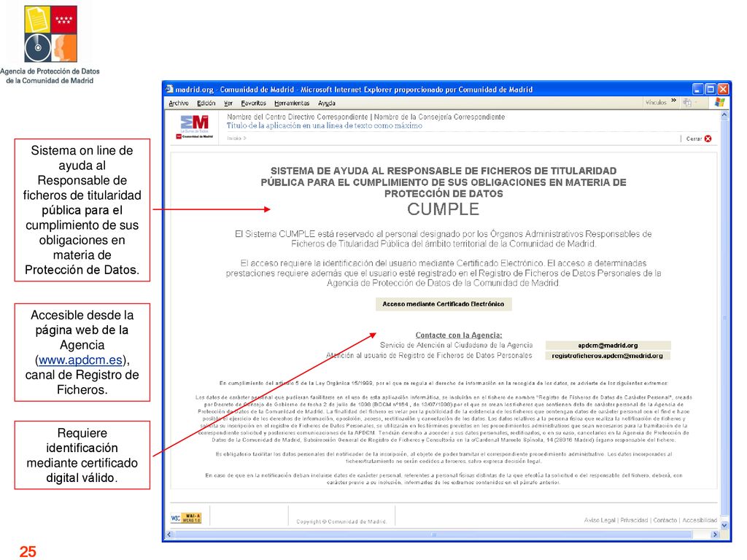This screenshot has width=747, height=560.
Task: Click the red Cerrar X icon
Action: tap(708, 139)
